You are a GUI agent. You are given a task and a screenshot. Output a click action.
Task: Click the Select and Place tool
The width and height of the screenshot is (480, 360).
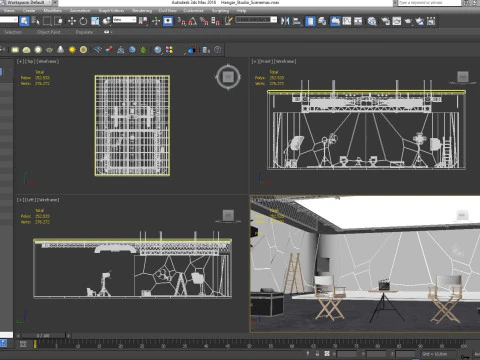pyautogui.click(x=107, y=21)
